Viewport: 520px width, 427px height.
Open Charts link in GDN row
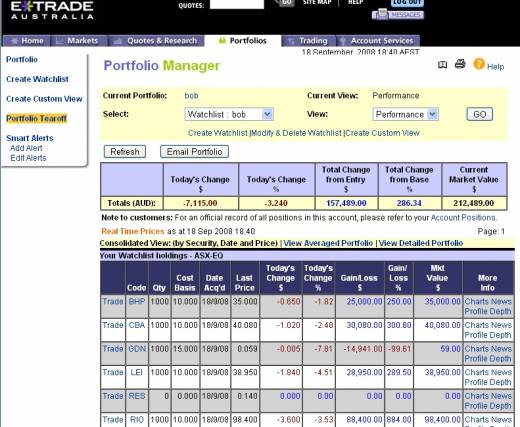[476, 349]
